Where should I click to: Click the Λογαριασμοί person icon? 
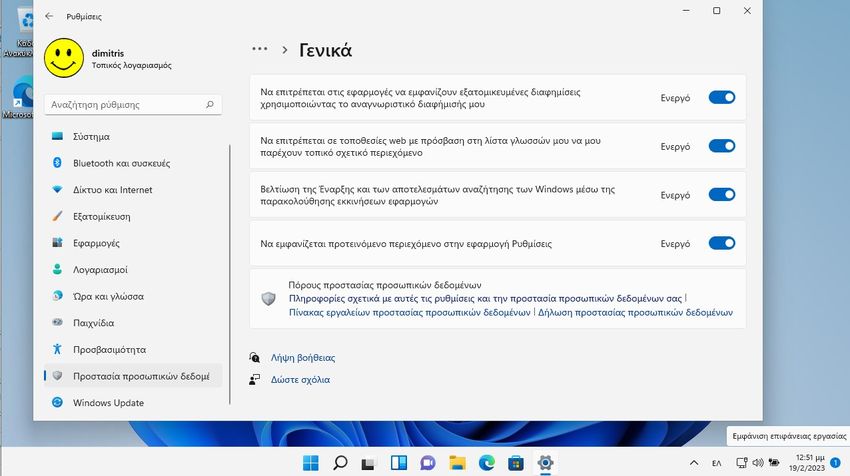coord(57,269)
